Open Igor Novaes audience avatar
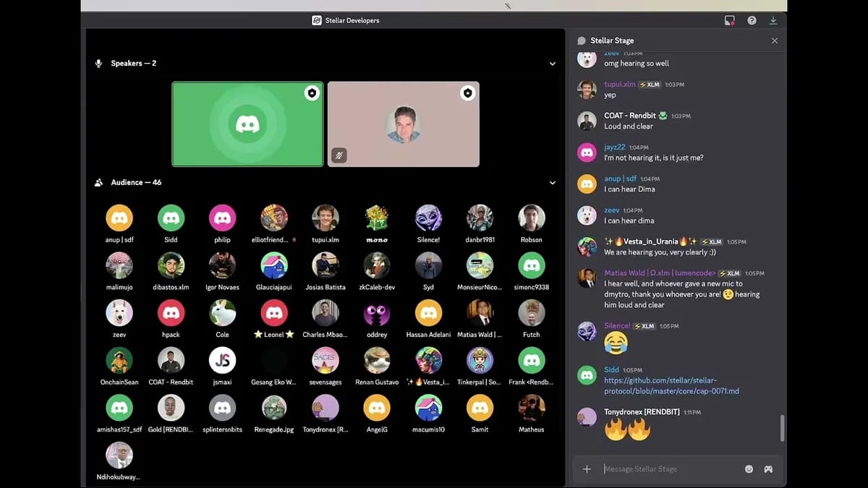This screenshot has width=868, height=488. click(222, 265)
